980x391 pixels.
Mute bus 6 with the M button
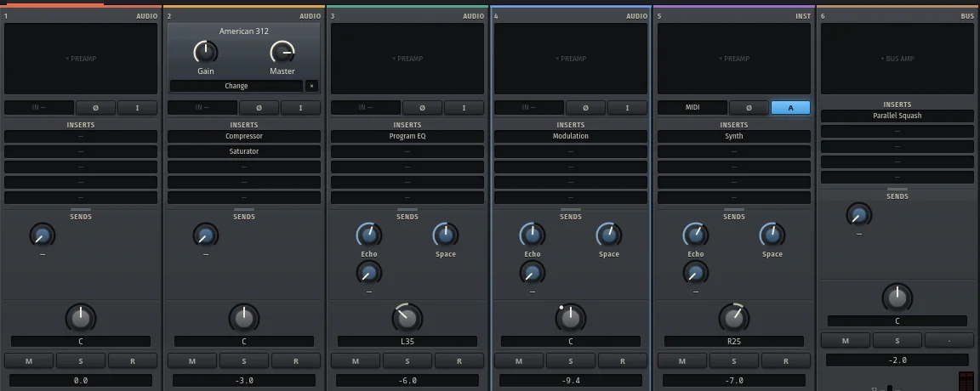coord(846,340)
